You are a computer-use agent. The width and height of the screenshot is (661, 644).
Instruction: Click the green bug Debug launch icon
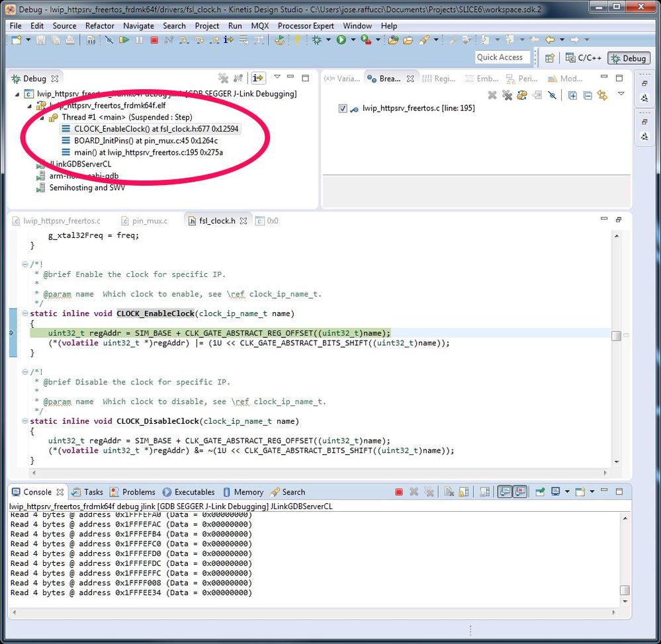click(x=317, y=40)
